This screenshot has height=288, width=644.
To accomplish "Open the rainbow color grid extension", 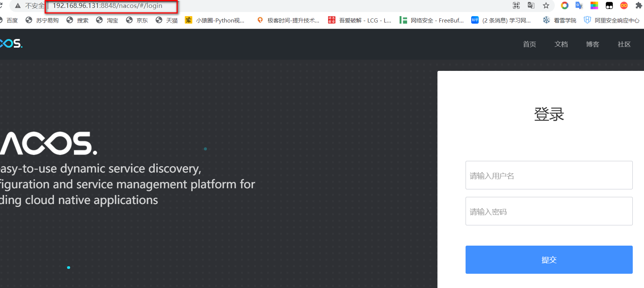I will (594, 5).
